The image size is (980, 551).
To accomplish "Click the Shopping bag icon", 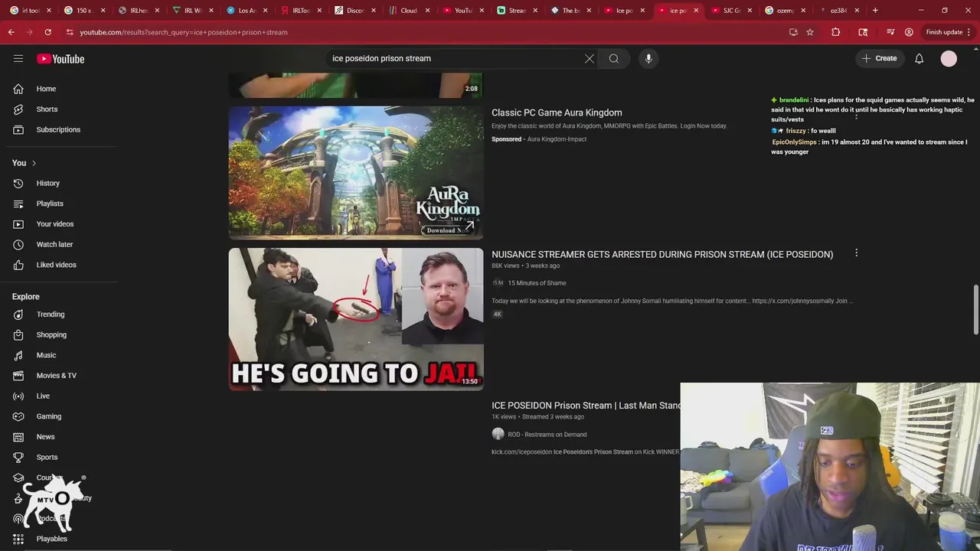I will click(18, 334).
